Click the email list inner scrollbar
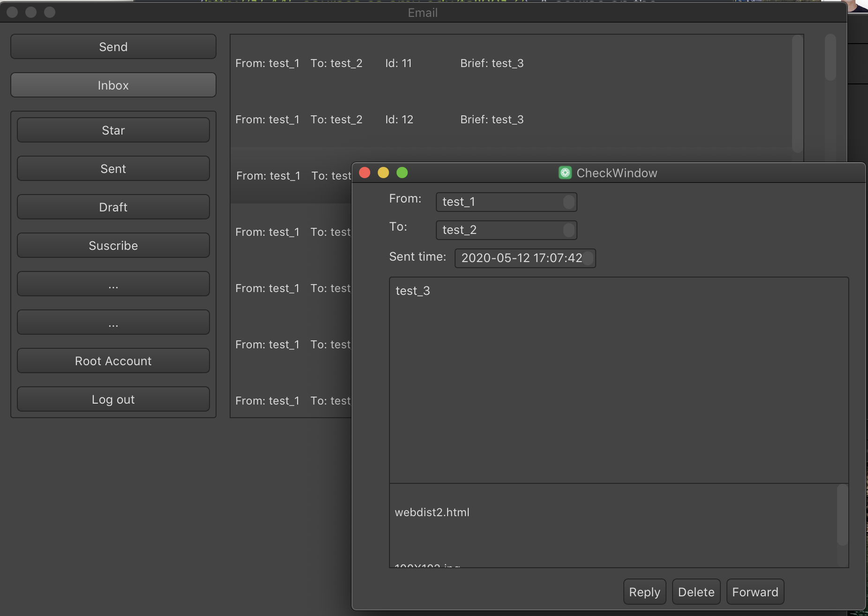868x616 pixels. 797,94
